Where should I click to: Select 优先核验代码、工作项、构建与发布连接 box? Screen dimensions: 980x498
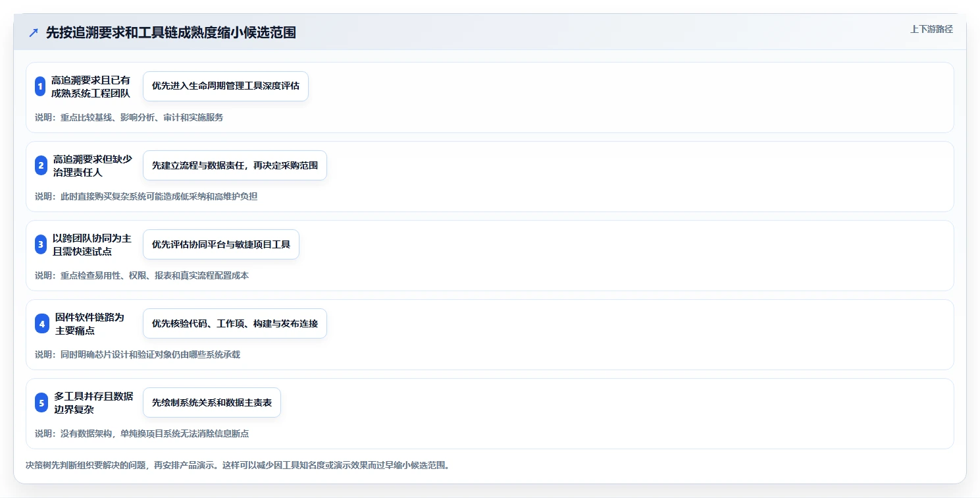tap(235, 323)
